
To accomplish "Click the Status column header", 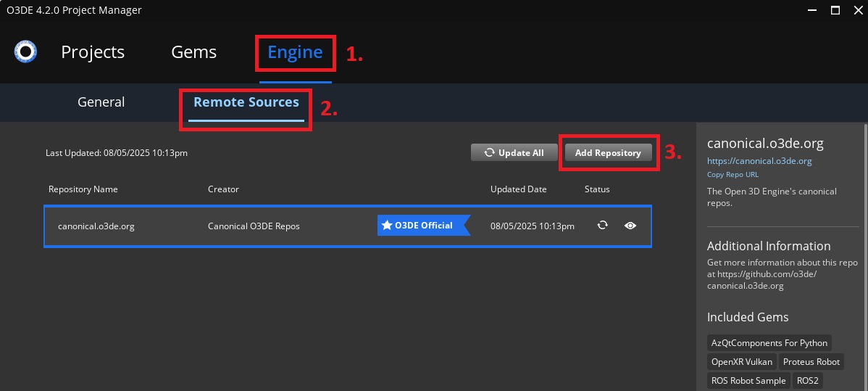I will click(x=597, y=189).
